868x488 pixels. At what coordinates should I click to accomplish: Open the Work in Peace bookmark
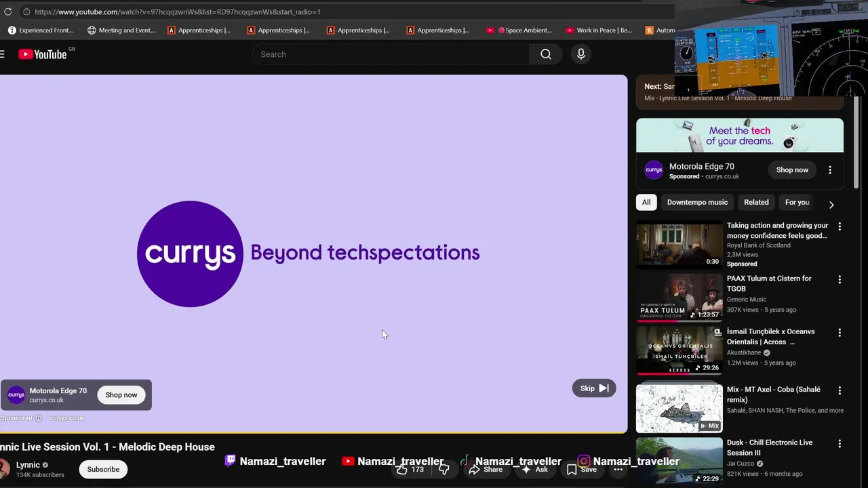[x=599, y=30]
